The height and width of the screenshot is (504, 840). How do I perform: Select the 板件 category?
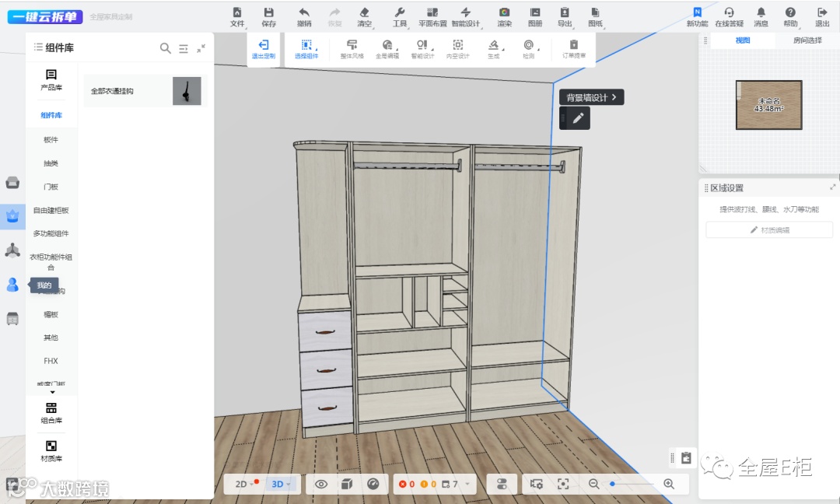click(51, 140)
